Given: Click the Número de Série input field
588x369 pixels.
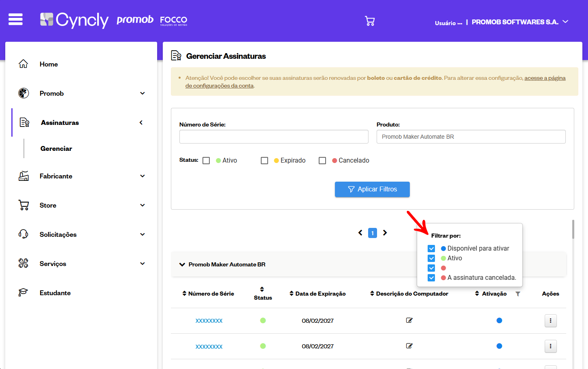Looking at the screenshot, I should click(x=274, y=137).
